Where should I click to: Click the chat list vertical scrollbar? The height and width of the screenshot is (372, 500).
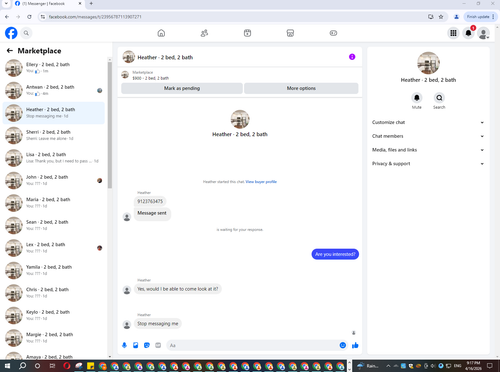pos(110,125)
